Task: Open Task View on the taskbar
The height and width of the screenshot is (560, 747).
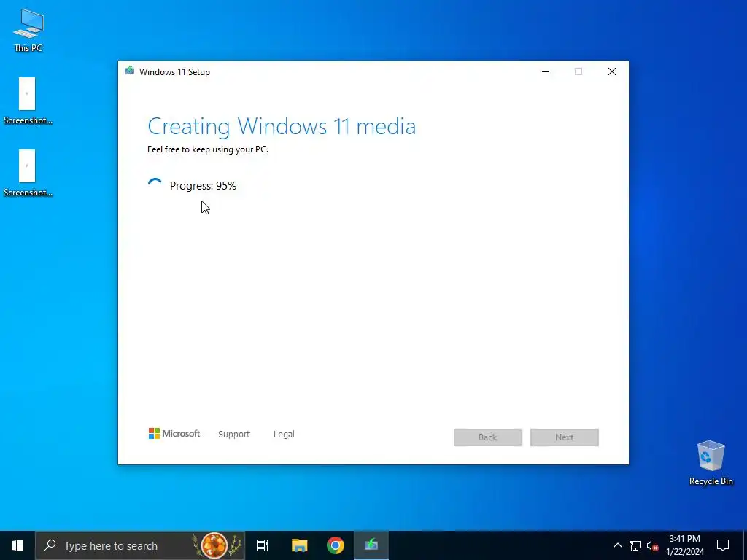Action: coord(263,545)
